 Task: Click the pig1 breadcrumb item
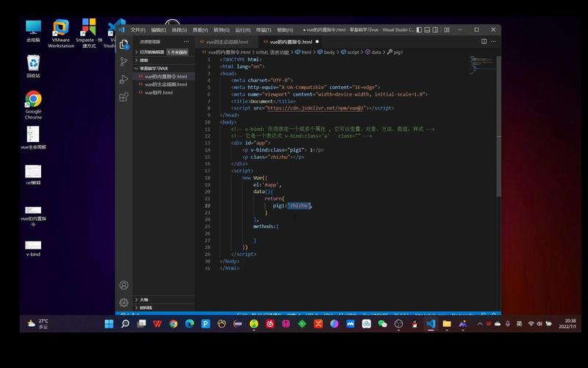395,52
